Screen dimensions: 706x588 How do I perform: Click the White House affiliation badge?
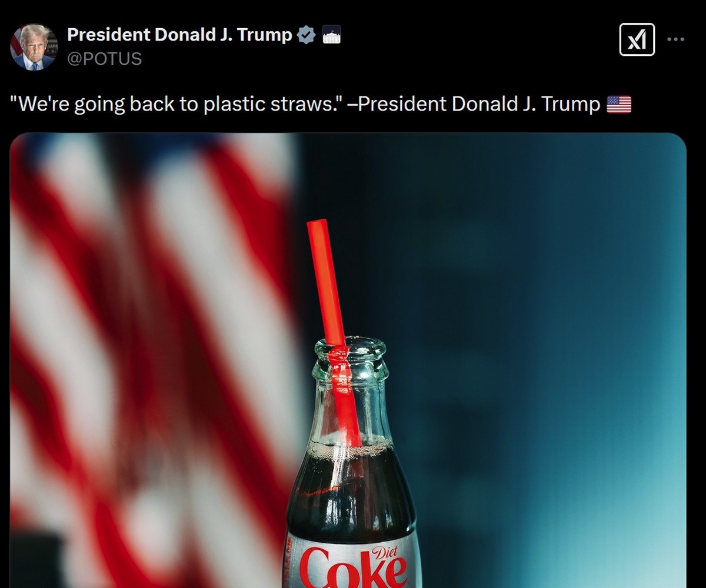[x=332, y=36]
